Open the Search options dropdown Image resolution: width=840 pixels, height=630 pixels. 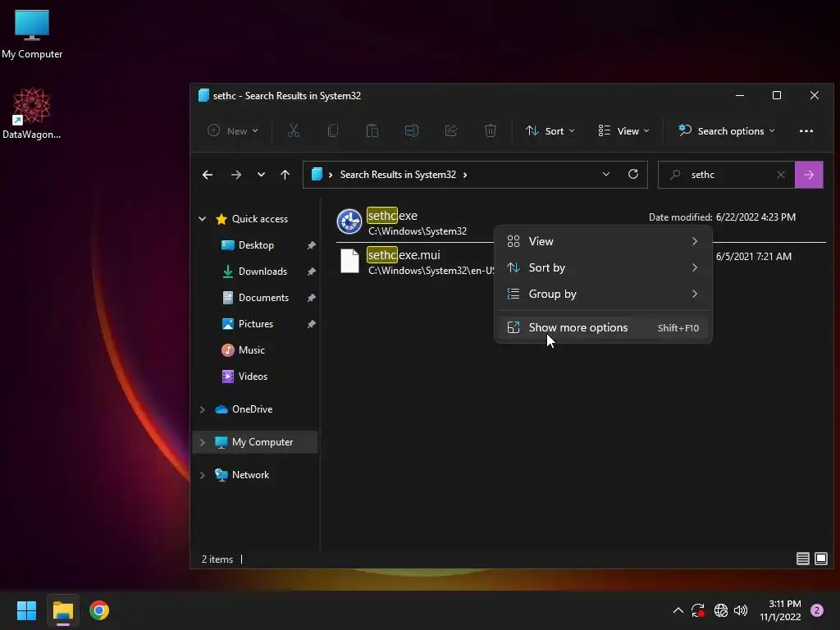point(727,130)
